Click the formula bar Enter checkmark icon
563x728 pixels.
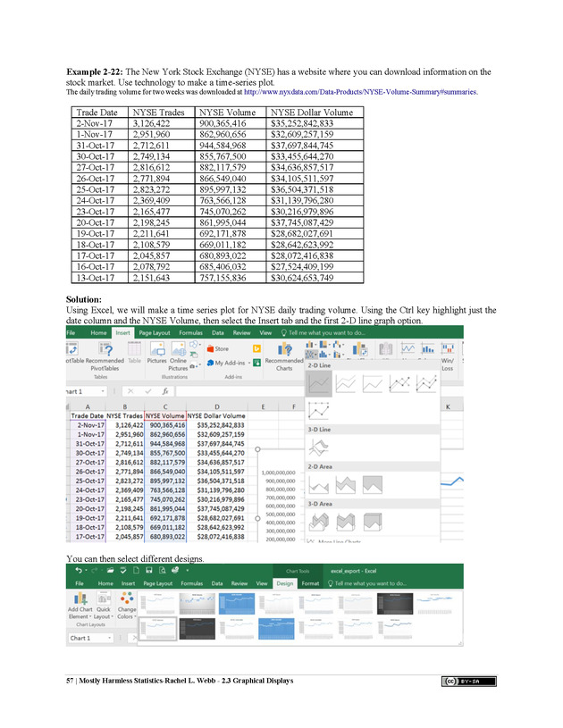(x=148, y=391)
